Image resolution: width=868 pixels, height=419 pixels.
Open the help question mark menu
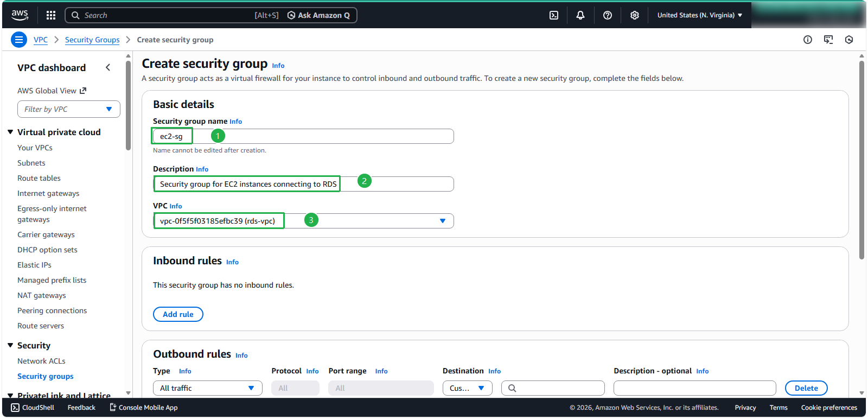point(608,15)
